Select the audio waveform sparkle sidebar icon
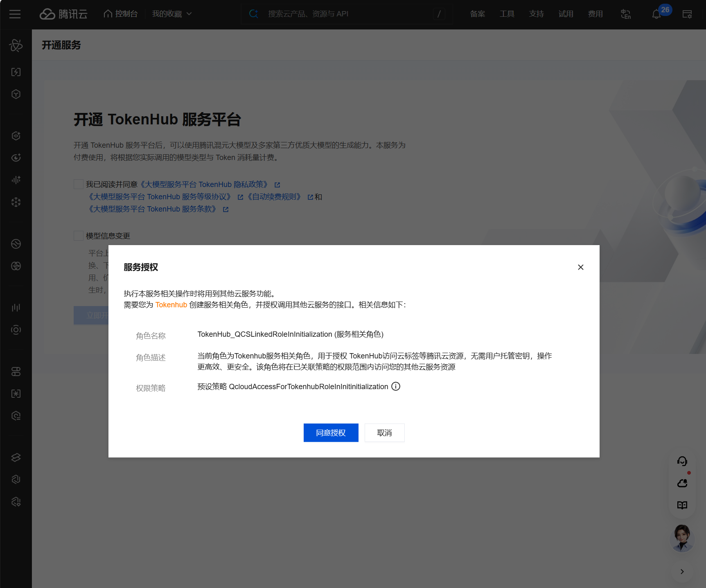 tap(16, 180)
